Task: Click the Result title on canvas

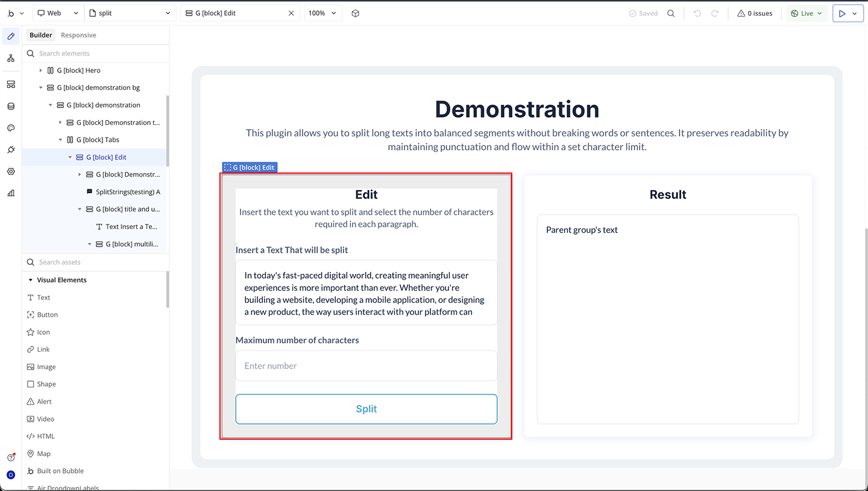Action: click(x=668, y=195)
